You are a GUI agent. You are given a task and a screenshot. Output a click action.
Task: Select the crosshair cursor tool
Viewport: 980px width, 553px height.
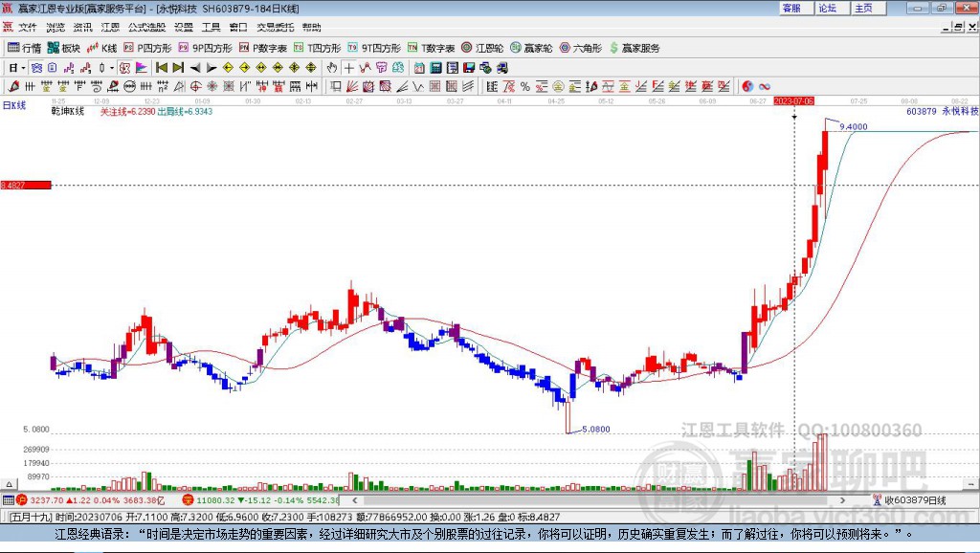[349, 68]
